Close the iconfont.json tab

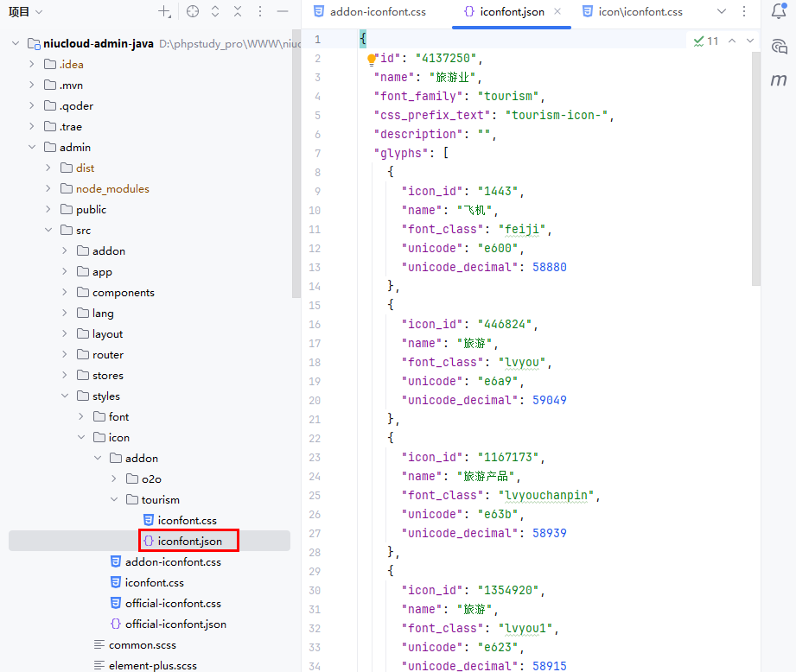coord(557,12)
